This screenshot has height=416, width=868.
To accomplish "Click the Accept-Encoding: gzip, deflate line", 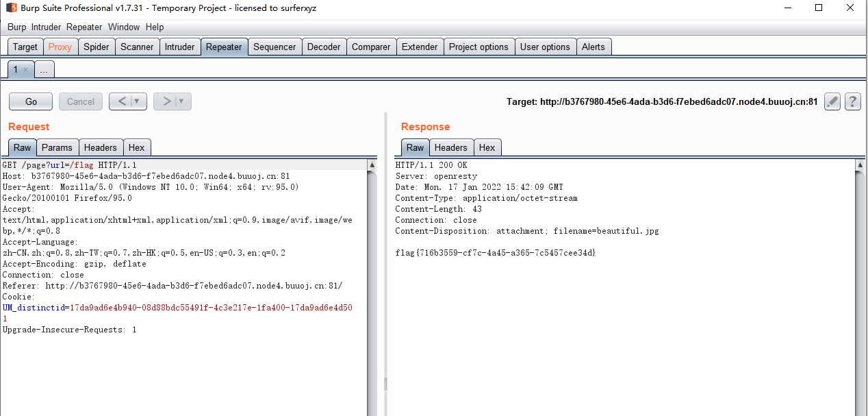I will pyautogui.click(x=75, y=264).
